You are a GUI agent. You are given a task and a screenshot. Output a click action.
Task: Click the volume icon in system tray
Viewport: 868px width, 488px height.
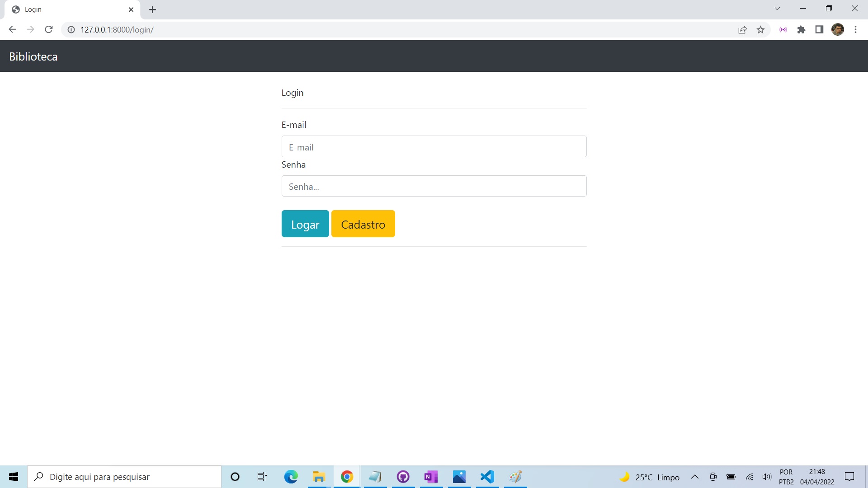[x=767, y=477]
